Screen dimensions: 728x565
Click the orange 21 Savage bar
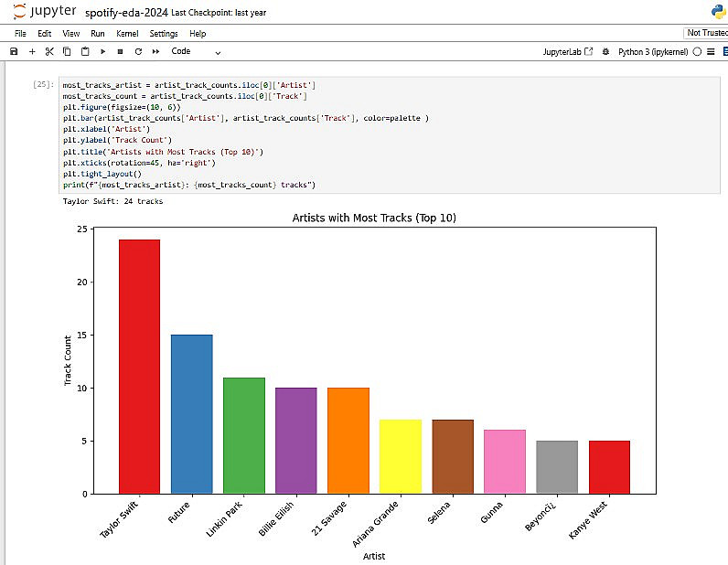[348, 441]
